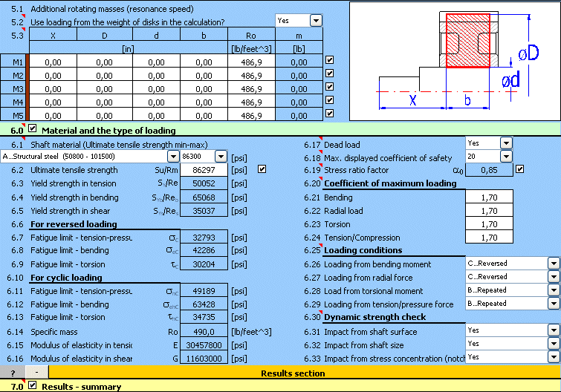Click cyclic tension-pressure fatigue limit 49189
Screen dimensions: 561x392
(204, 291)
